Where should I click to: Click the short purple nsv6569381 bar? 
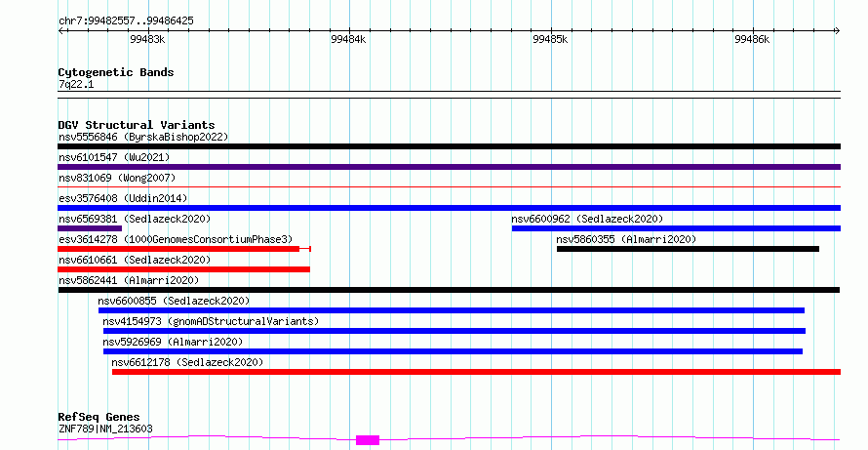click(90, 228)
